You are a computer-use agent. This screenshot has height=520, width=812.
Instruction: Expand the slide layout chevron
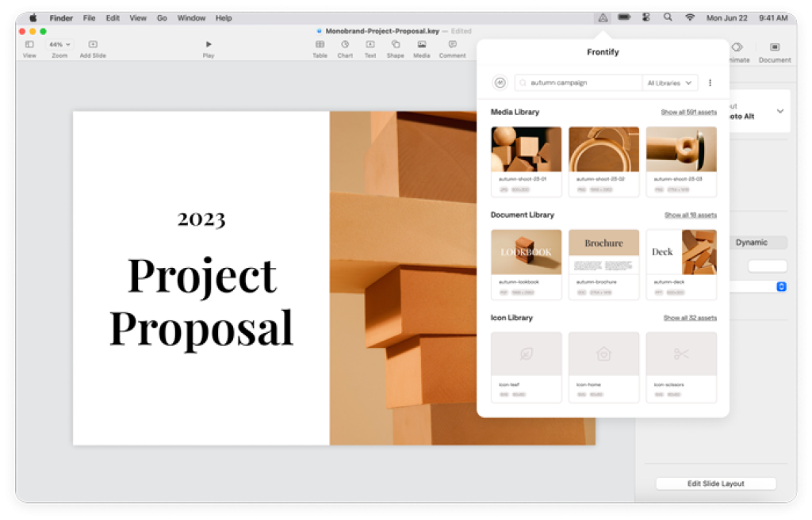point(780,111)
